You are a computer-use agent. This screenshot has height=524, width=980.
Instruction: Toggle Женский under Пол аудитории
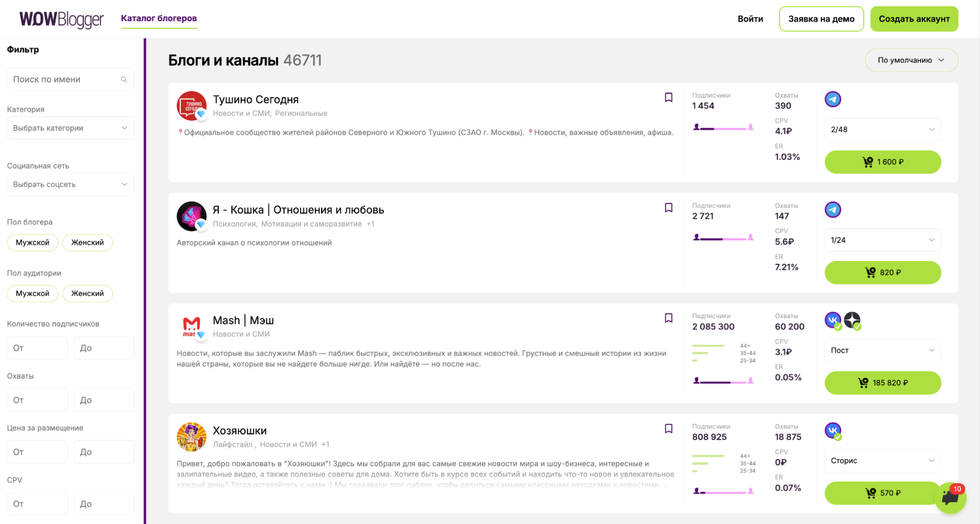(x=87, y=293)
